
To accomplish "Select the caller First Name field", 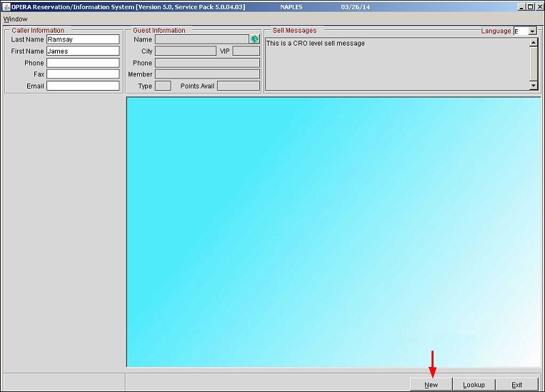I will click(83, 51).
